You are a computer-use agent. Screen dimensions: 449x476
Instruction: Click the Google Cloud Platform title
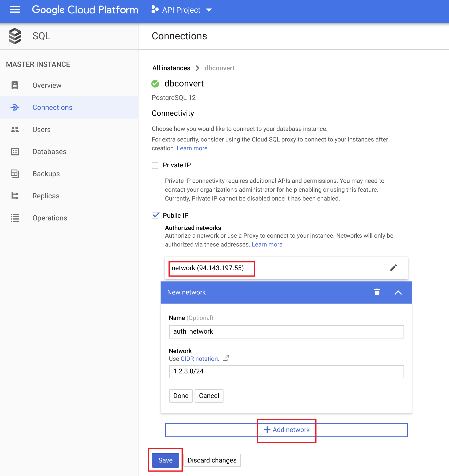coord(85,10)
